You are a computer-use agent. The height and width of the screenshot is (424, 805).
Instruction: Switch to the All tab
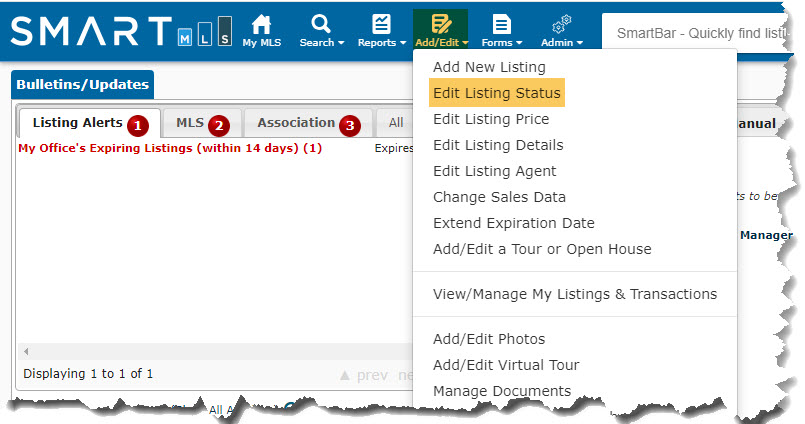tap(395, 124)
